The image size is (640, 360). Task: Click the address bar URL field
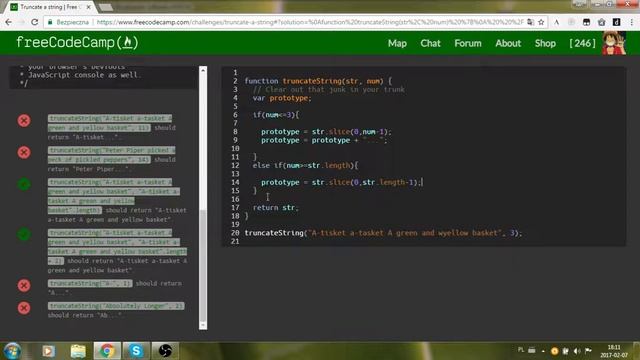click(x=309, y=22)
